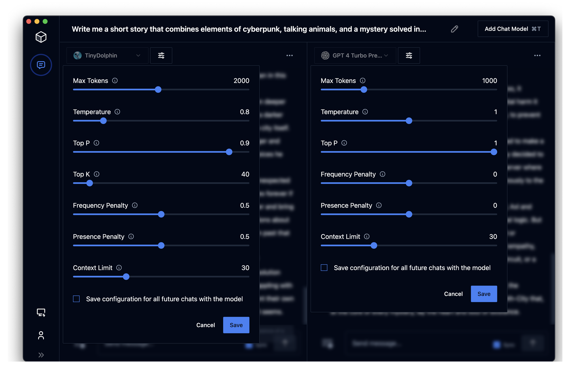This screenshot has width=578, height=392.
Task: Open GPT 4 Turbo settings sliders icon
Action: pos(409,56)
